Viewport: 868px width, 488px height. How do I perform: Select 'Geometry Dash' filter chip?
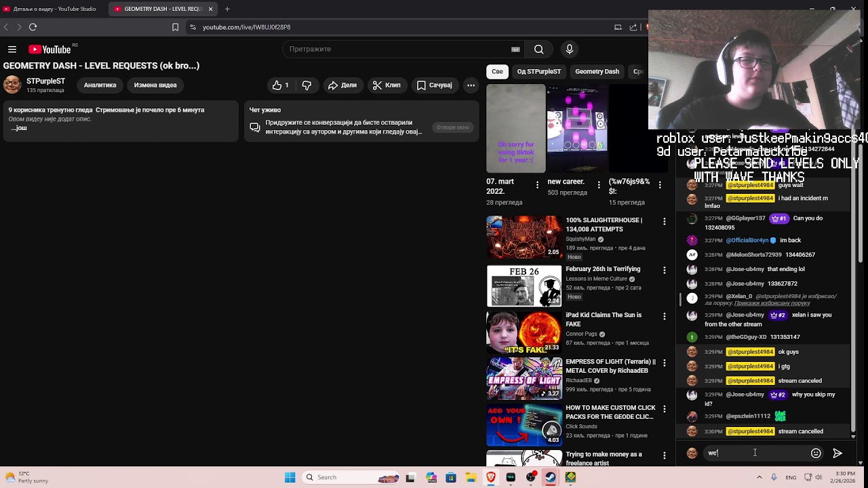click(597, 71)
